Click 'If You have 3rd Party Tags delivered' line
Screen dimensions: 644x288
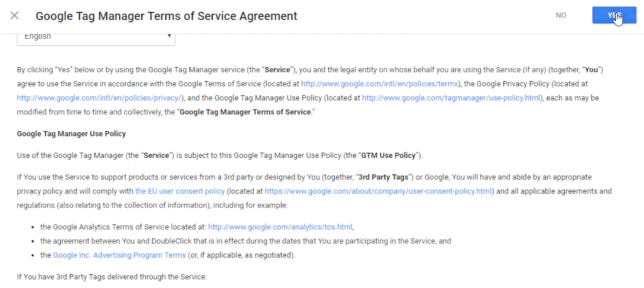[x=112, y=277]
